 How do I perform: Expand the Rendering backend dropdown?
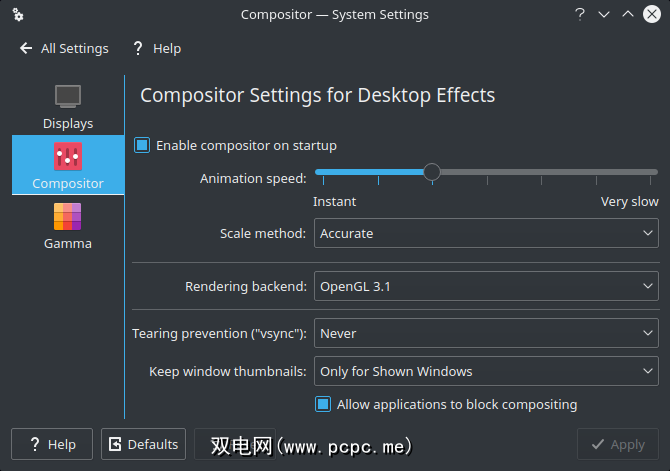tap(486, 286)
